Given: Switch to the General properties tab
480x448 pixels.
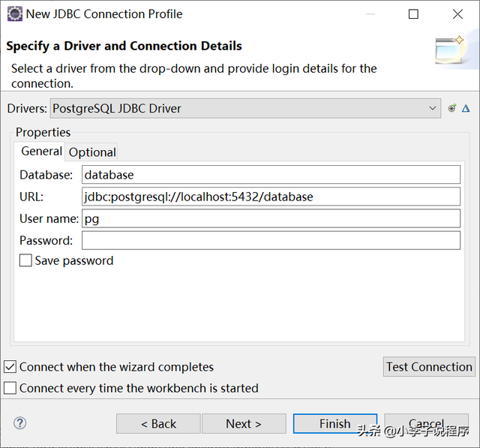Looking at the screenshot, I should pos(41,152).
